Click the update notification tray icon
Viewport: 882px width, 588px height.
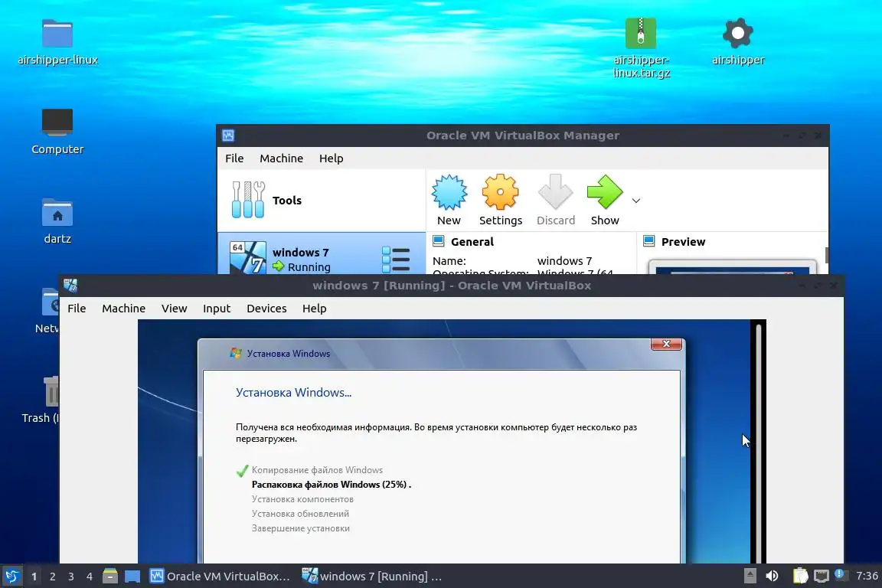click(839, 574)
